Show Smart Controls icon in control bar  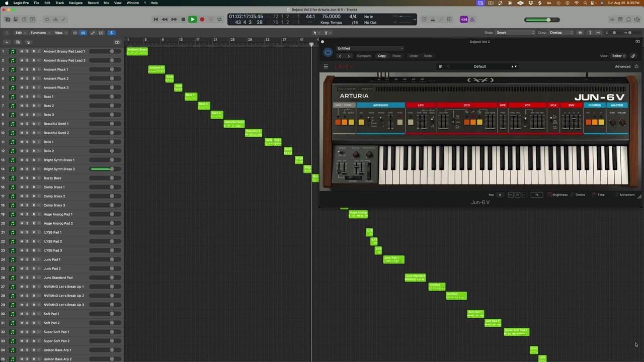47,19
